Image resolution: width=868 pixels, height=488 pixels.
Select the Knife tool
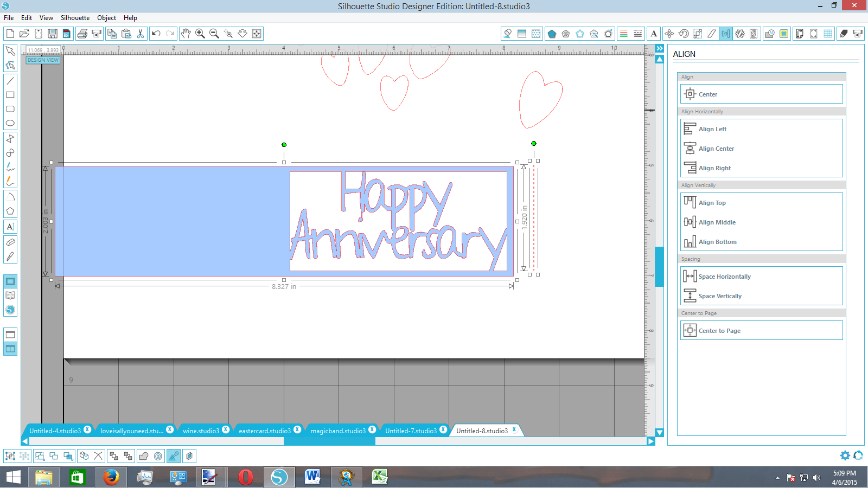click(x=10, y=256)
